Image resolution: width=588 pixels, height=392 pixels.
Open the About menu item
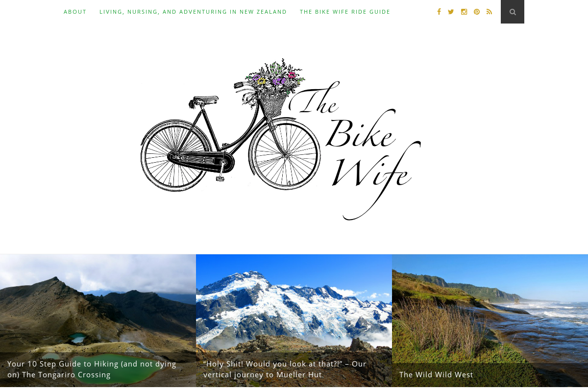[75, 12]
